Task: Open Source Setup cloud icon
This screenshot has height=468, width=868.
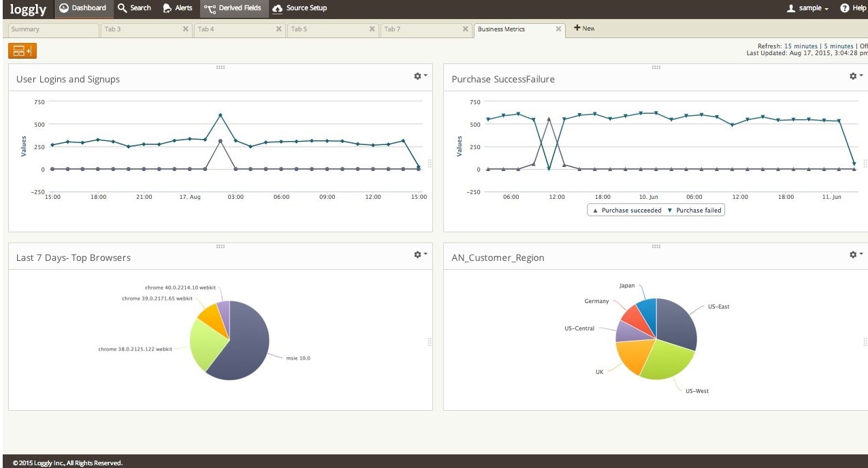Action: [278, 8]
